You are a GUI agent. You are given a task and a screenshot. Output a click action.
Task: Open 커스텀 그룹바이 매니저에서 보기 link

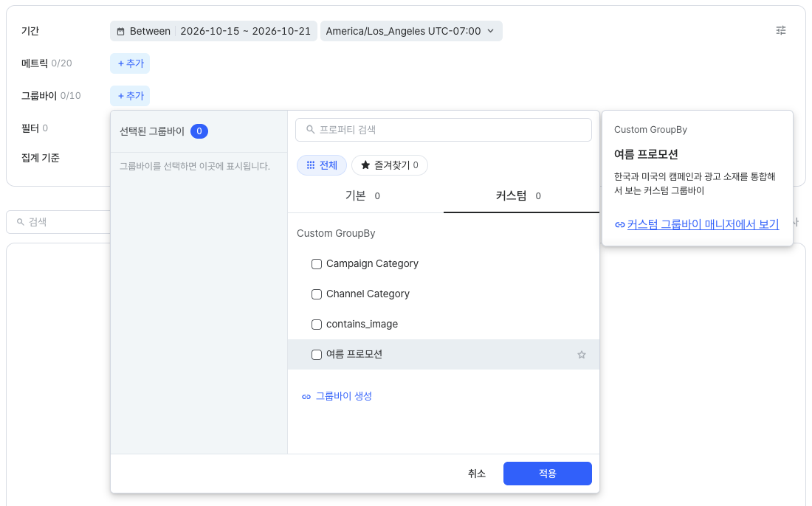coord(703,224)
